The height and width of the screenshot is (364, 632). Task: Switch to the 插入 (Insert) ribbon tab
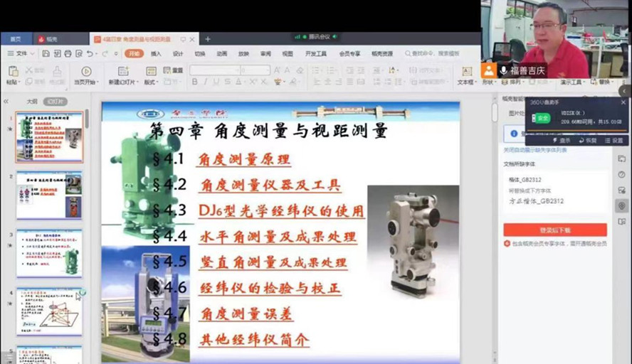coord(156,53)
